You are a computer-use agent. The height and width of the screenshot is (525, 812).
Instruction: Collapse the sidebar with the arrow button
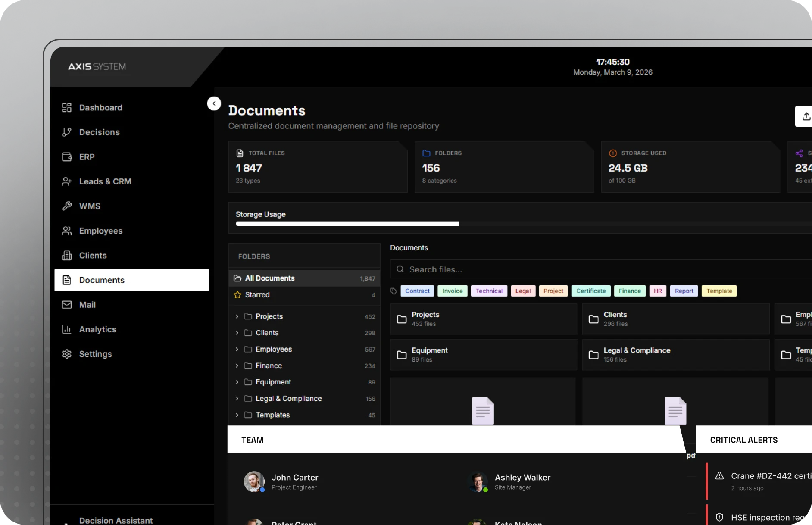pyautogui.click(x=214, y=103)
